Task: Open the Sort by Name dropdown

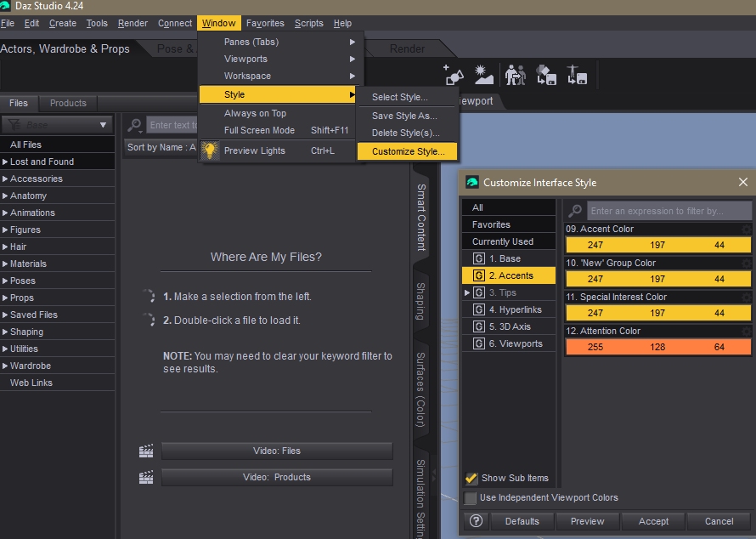Action: tap(160, 147)
